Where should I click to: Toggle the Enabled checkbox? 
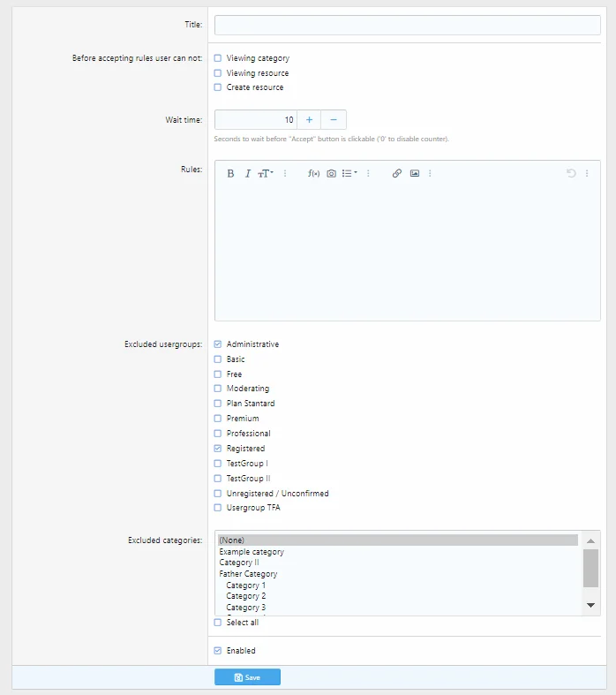[x=218, y=651]
